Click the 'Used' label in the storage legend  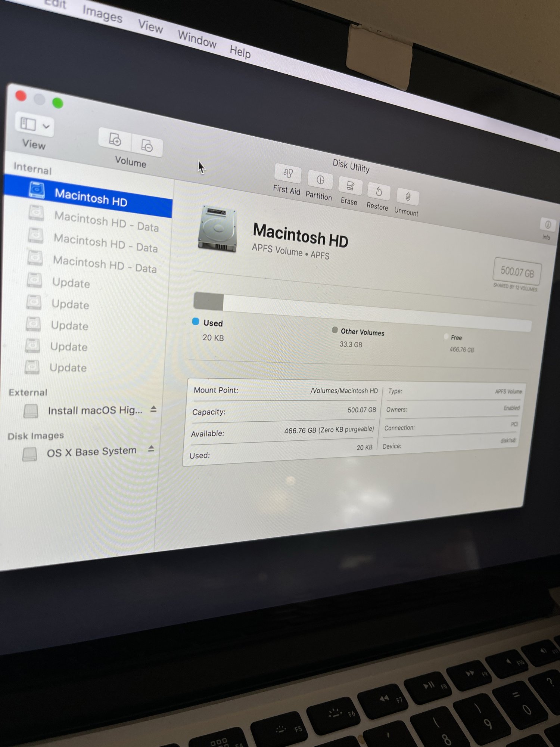(213, 323)
